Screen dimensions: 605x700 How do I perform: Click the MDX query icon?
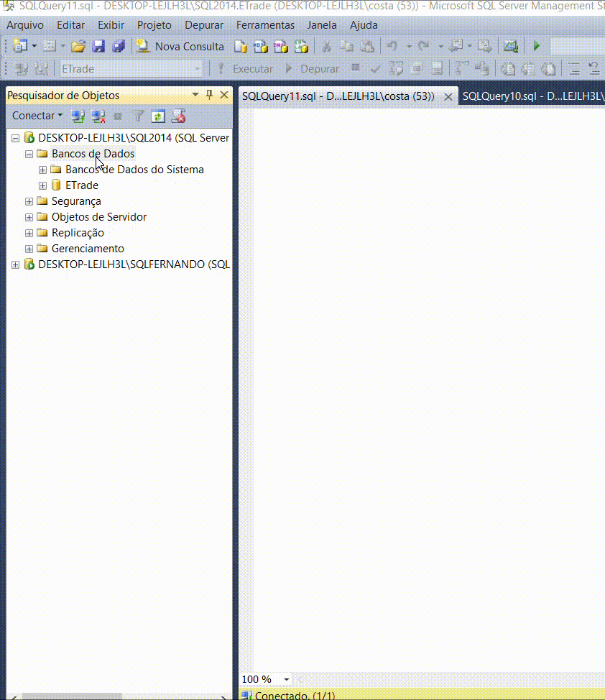coord(261,47)
